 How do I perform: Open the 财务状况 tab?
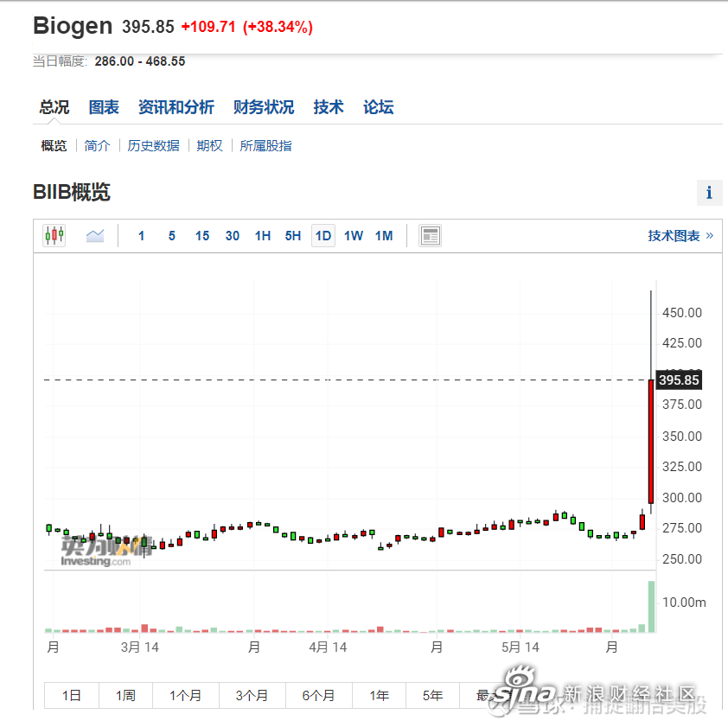(x=264, y=107)
